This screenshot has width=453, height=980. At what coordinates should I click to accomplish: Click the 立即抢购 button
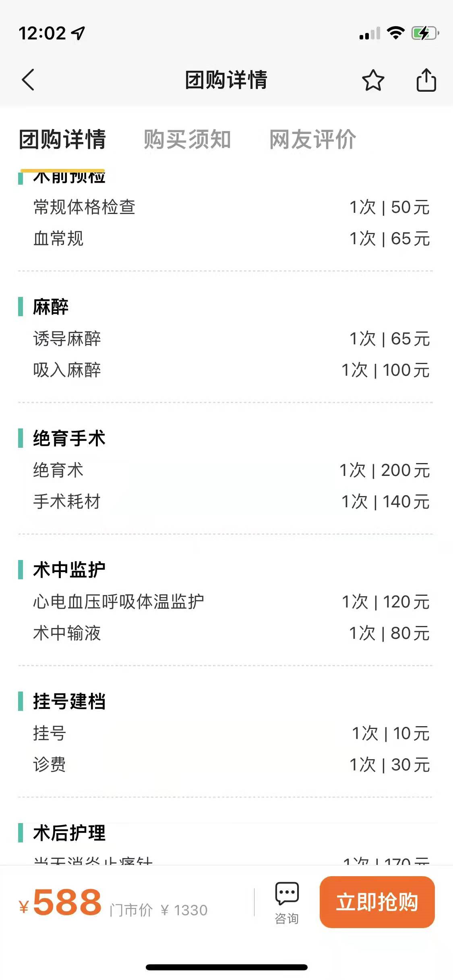tap(377, 902)
